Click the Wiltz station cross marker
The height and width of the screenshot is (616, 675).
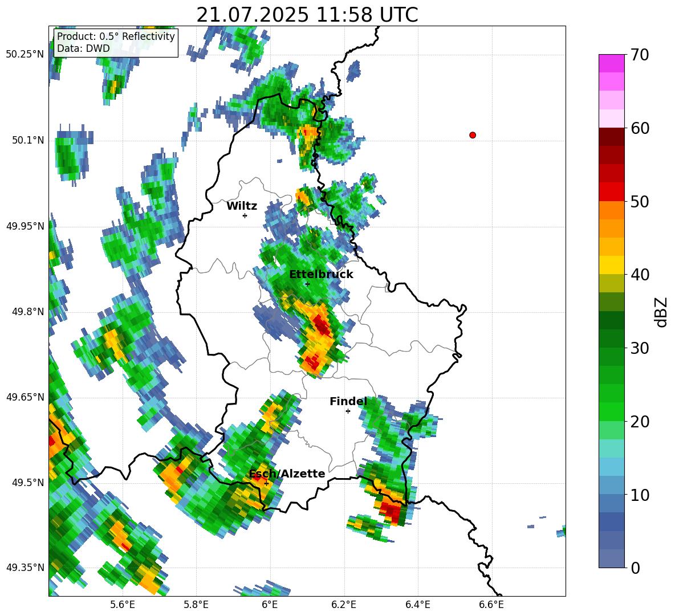click(245, 215)
